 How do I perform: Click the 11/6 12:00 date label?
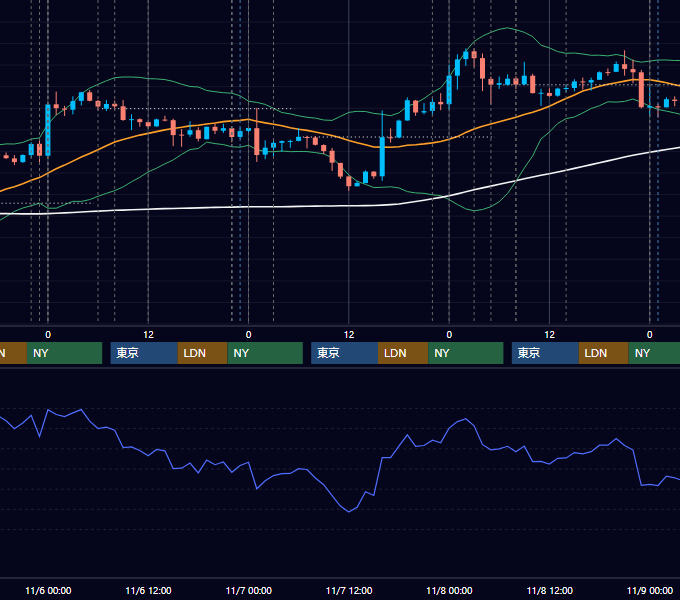point(148,590)
